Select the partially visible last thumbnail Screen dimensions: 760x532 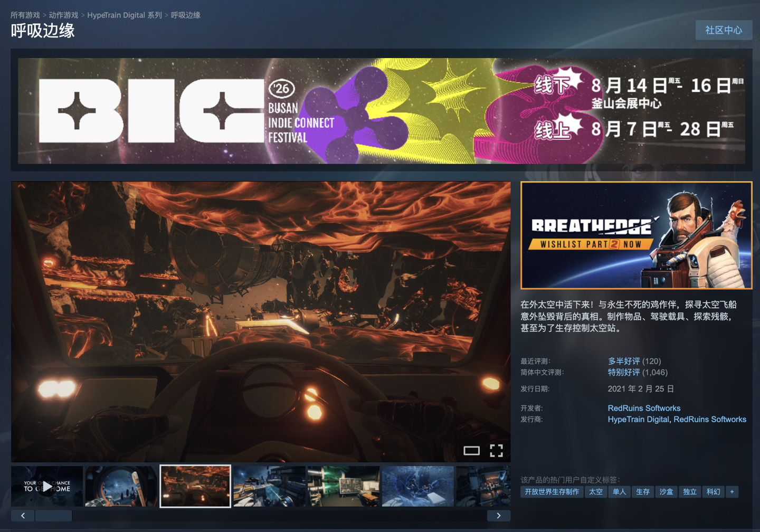[x=483, y=486]
